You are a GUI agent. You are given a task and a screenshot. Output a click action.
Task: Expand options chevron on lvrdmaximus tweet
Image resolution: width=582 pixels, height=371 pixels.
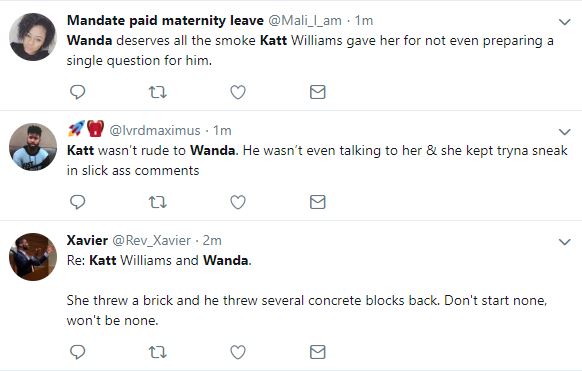565,132
